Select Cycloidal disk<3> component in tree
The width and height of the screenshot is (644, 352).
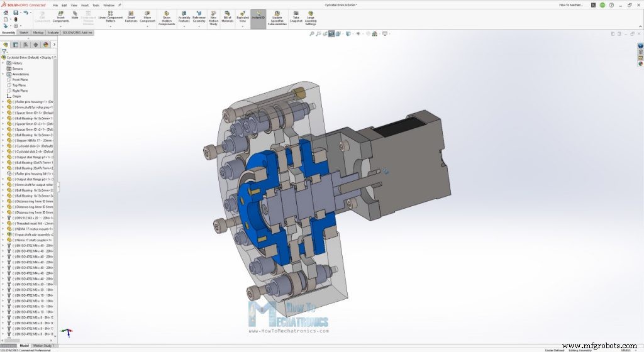point(30,146)
